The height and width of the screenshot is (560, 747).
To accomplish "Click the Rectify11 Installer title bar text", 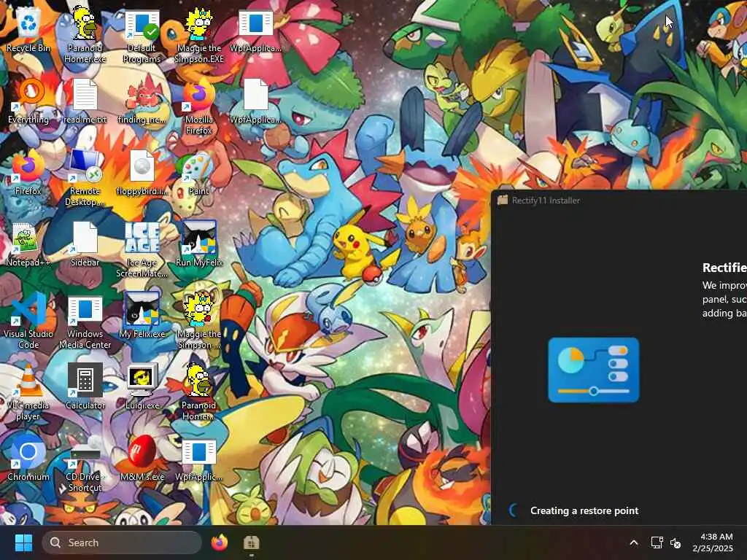I will 546,201.
